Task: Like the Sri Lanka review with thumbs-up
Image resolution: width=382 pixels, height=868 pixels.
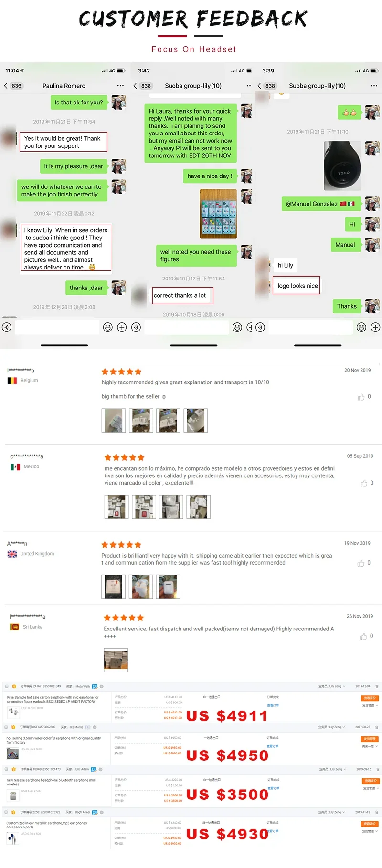Action: click(x=363, y=636)
